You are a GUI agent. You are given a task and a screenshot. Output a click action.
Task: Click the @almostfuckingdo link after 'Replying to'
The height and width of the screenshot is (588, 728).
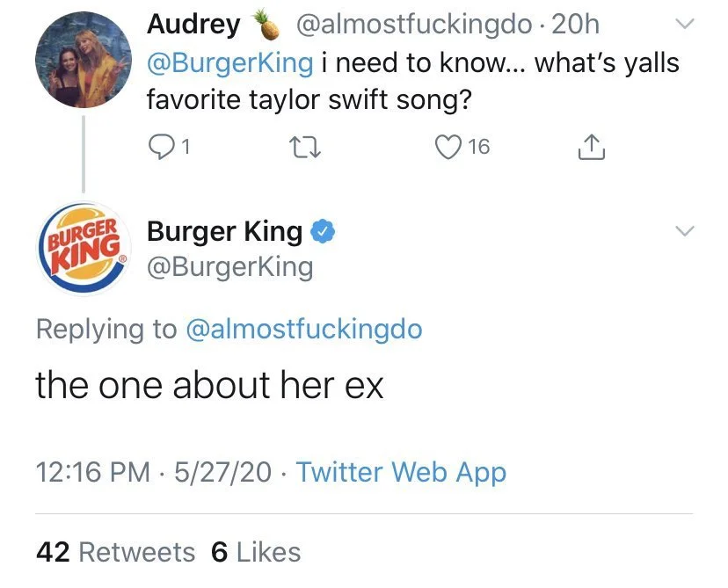point(304,330)
